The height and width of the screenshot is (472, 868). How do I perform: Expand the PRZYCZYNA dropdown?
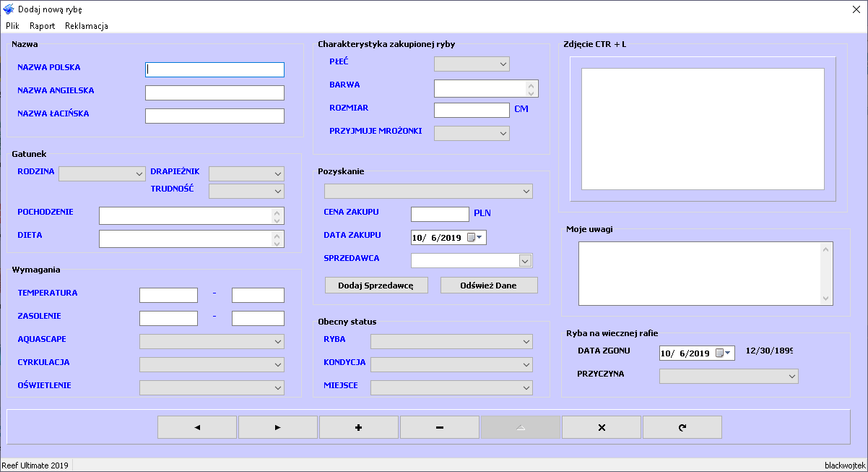(791, 377)
